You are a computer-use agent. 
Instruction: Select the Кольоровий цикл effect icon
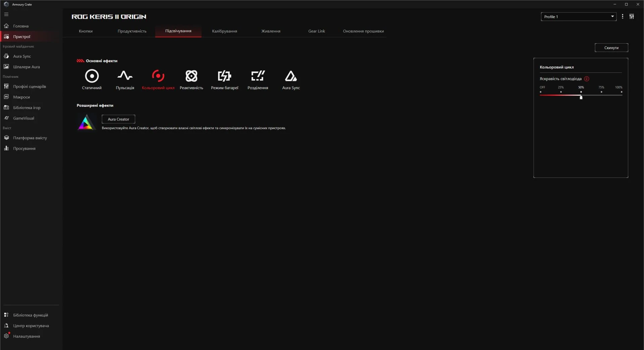[x=158, y=76]
